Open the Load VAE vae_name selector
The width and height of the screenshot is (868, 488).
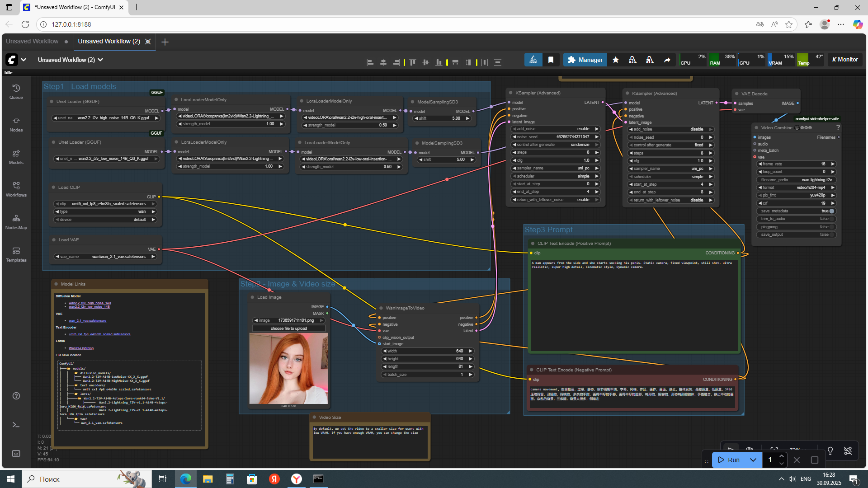(x=105, y=257)
